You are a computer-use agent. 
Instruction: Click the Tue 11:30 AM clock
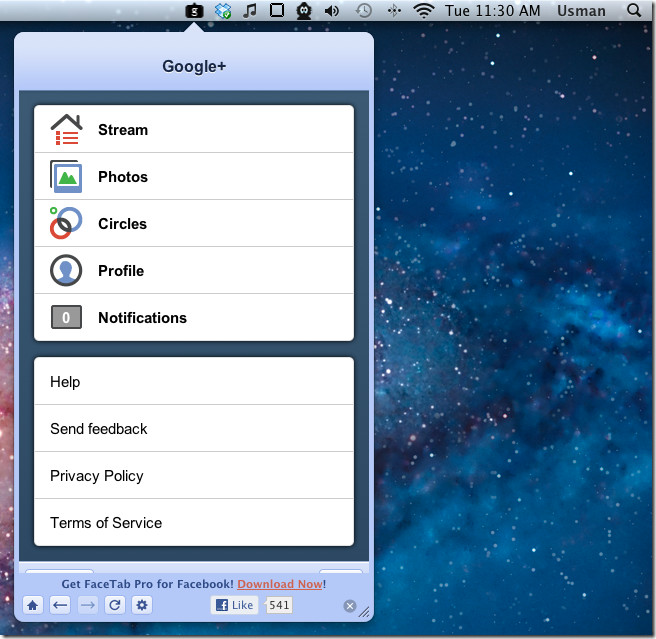coord(492,11)
